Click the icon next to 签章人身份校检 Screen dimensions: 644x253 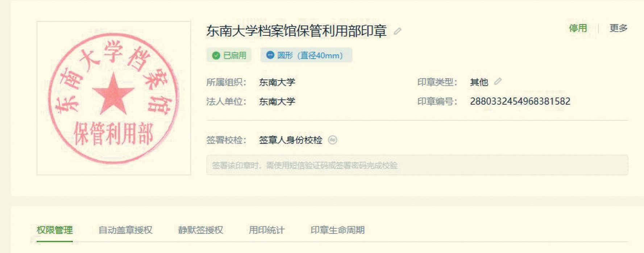coord(332,140)
